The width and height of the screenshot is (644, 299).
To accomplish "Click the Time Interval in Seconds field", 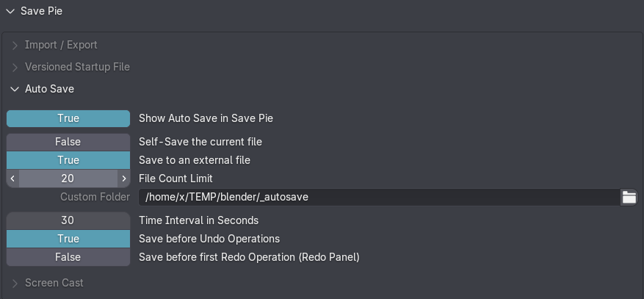I will click(x=68, y=220).
